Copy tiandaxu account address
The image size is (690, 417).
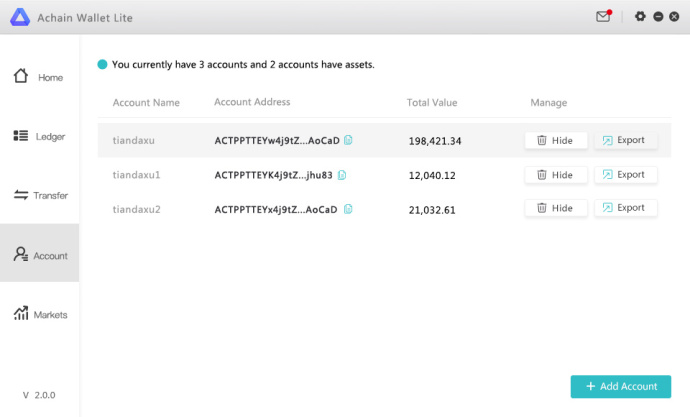click(x=349, y=141)
